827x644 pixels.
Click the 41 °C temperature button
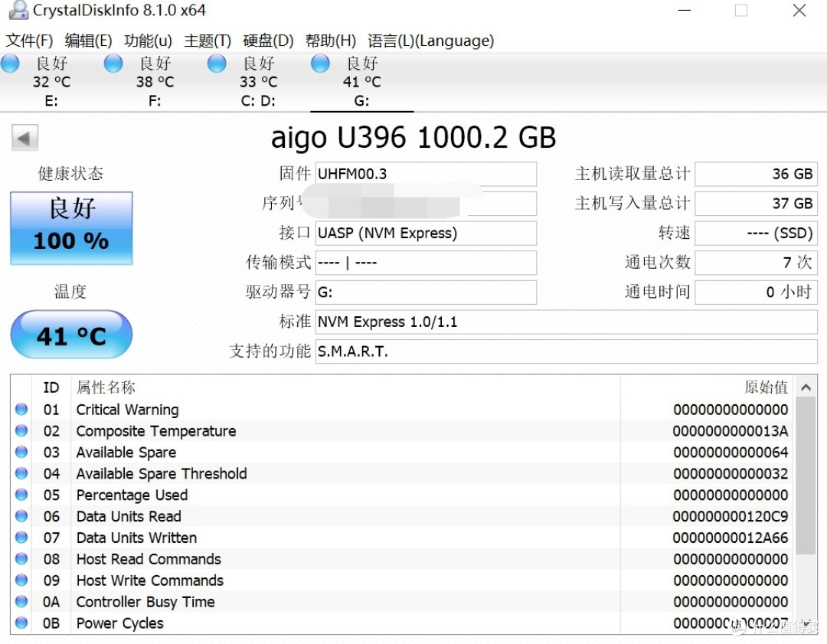pyautogui.click(x=70, y=334)
